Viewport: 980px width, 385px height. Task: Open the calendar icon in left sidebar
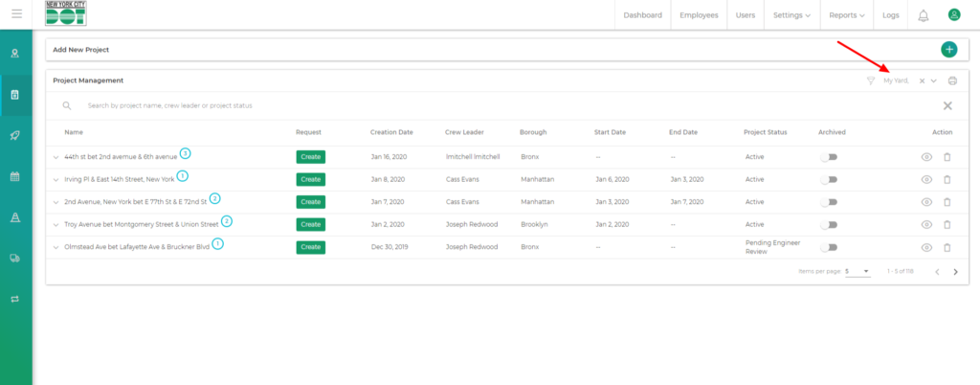[15, 176]
